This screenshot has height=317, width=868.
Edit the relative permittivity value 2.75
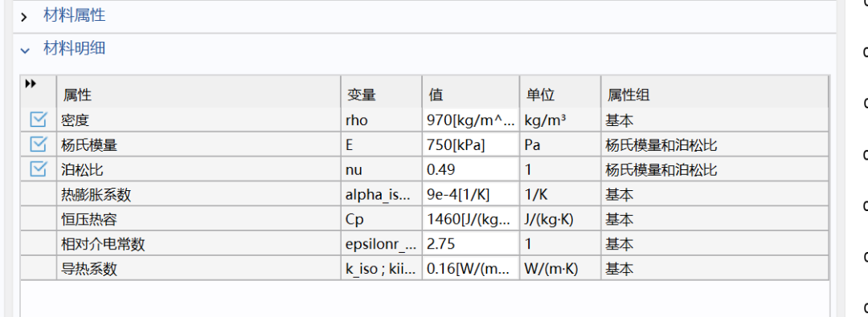[470, 243]
